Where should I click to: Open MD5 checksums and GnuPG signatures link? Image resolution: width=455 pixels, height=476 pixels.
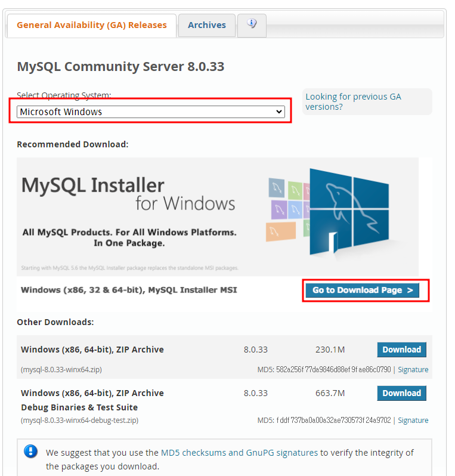239,453
